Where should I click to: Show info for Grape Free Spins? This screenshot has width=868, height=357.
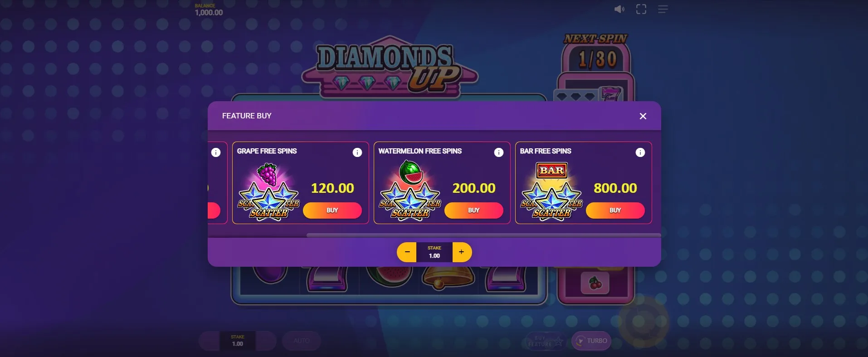coord(357,152)
